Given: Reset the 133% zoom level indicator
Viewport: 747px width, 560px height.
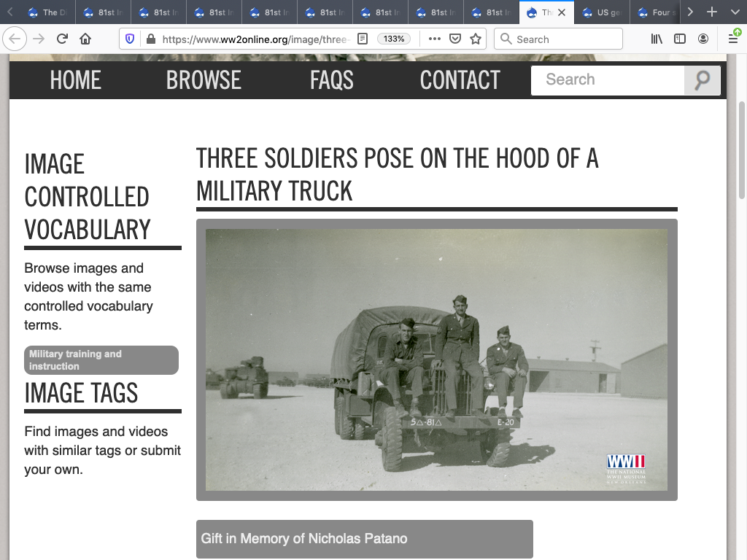Looking at the screenshot, I should pos(394,39).
